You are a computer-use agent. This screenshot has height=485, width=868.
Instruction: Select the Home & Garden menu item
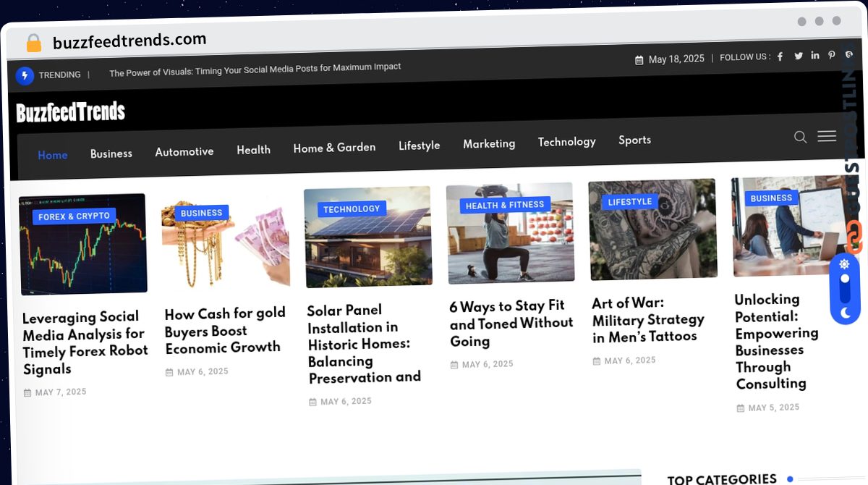click(334, 148)
